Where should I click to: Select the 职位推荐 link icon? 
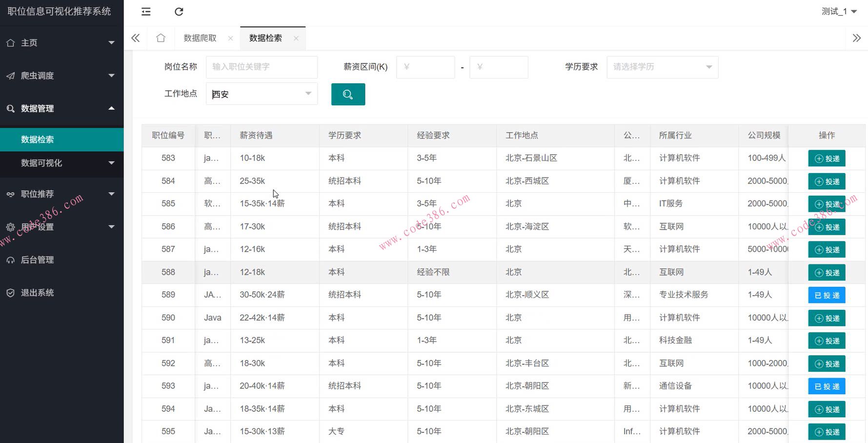[11, 194]
